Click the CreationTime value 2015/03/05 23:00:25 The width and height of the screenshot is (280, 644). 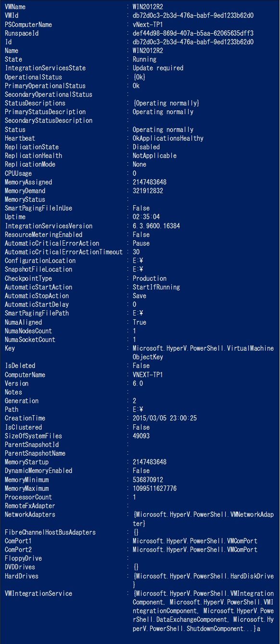pyautogui.click(x=165, y=418)
